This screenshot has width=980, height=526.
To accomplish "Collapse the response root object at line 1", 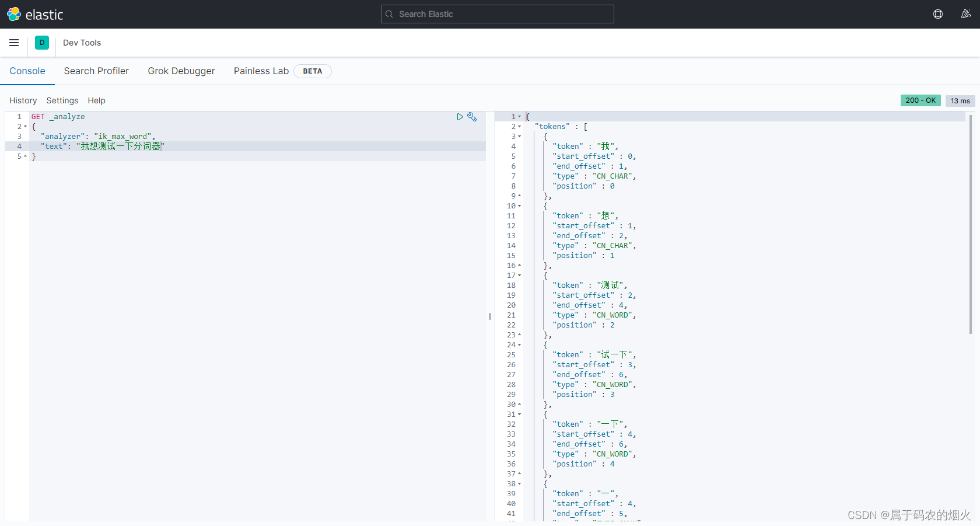I will coord(520,117).
